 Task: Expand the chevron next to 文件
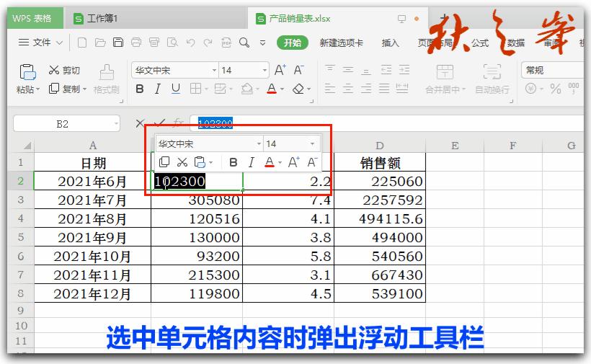click(x=60, y=43)
